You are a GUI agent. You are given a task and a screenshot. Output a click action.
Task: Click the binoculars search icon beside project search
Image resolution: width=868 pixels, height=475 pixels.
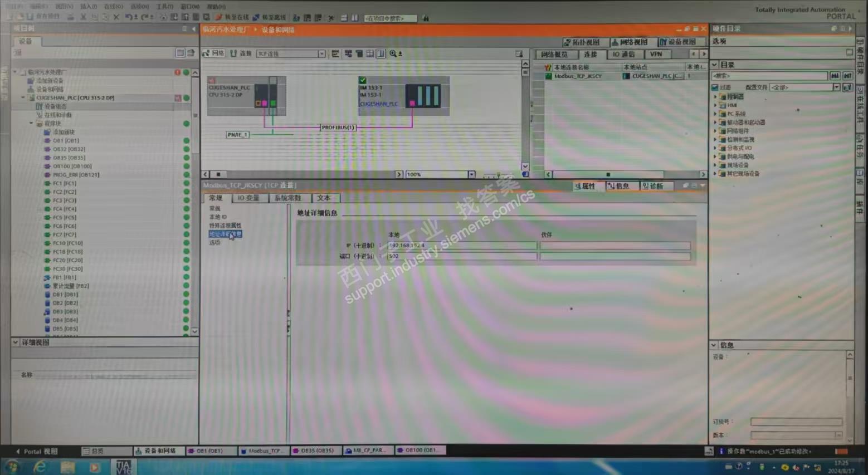(x=426, y=18)
